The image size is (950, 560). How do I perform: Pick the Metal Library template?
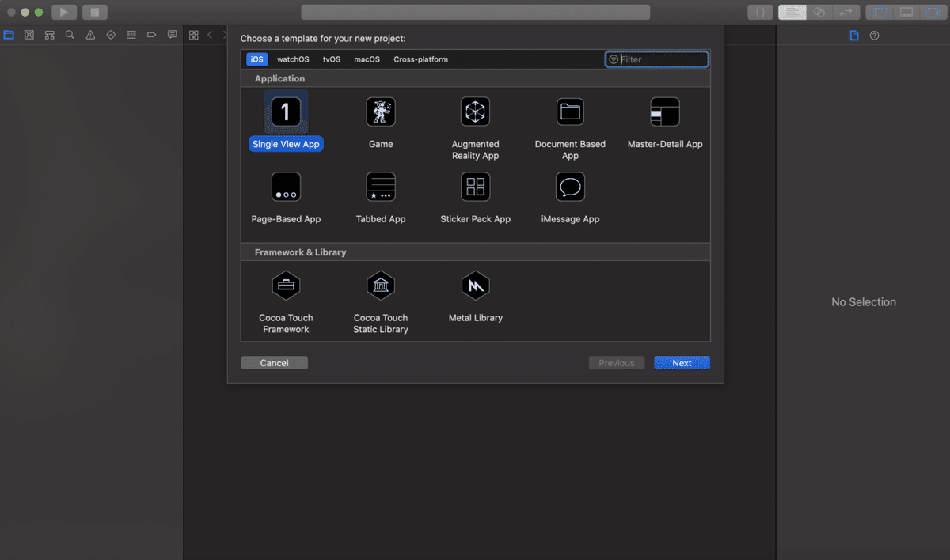coord(476,286)
